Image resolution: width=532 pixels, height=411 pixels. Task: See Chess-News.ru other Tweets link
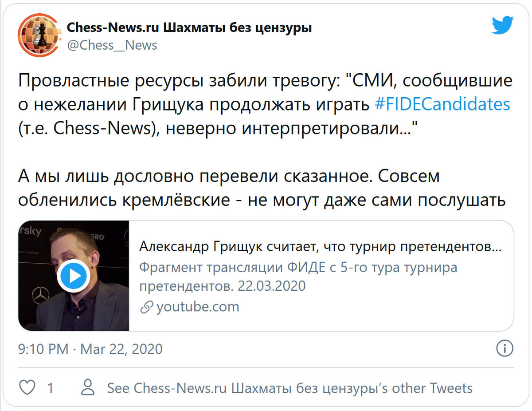point(290,388)
